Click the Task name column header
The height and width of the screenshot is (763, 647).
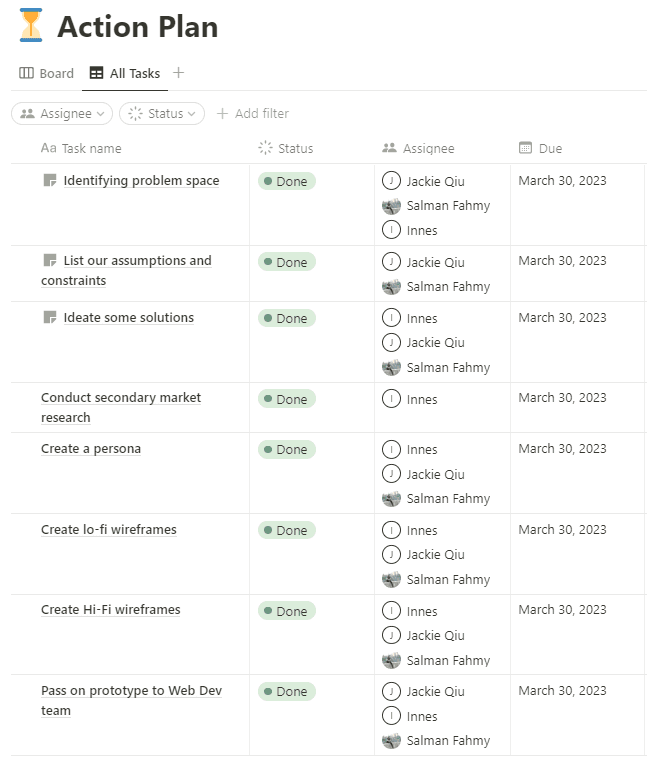point(81,148)
